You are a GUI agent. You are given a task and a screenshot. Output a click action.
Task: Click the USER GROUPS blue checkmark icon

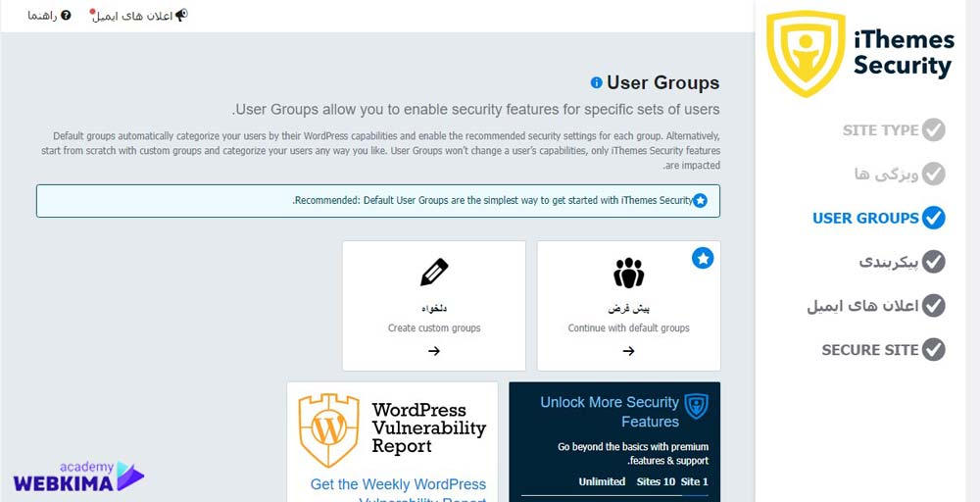tap(934, 219)
